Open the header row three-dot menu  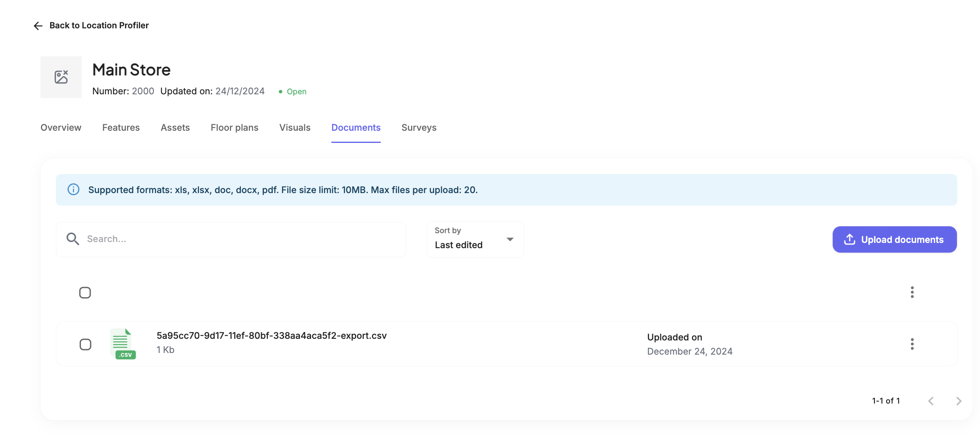tap(912, 292)
